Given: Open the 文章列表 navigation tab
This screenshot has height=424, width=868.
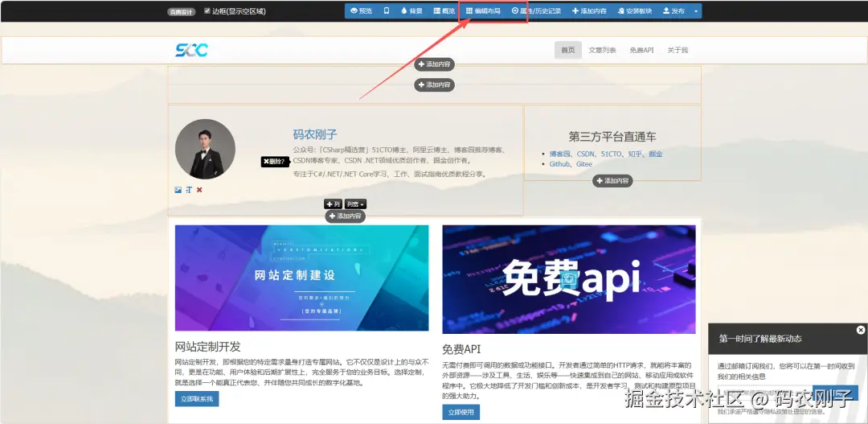Looking at the screenshot, I should (x=602, y=50).
